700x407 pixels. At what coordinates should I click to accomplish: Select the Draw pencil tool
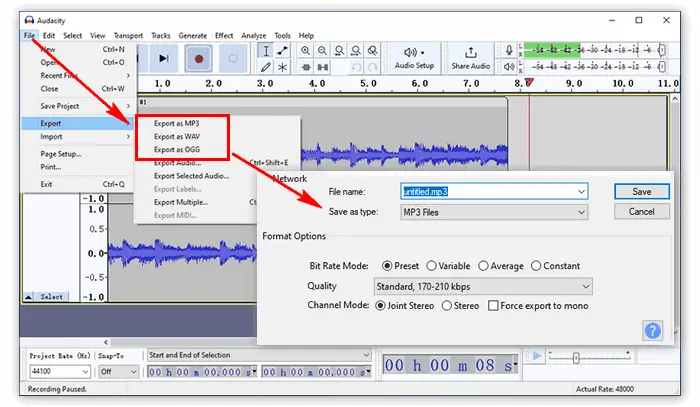pos(266,67)
